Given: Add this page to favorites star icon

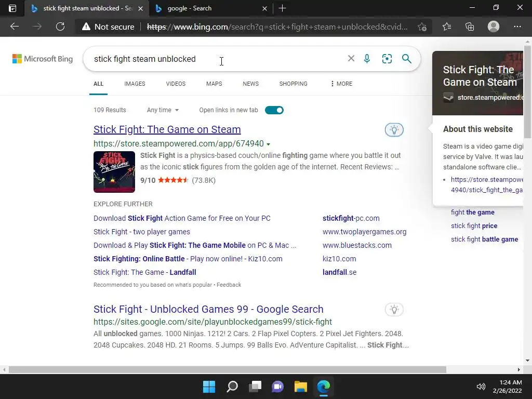Looking at the screenshot, I should (422, 26).
